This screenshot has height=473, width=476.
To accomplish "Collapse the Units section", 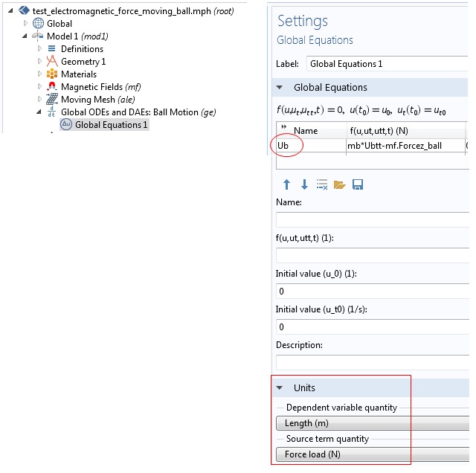I will pyautogui.click(x=280, y=387).
